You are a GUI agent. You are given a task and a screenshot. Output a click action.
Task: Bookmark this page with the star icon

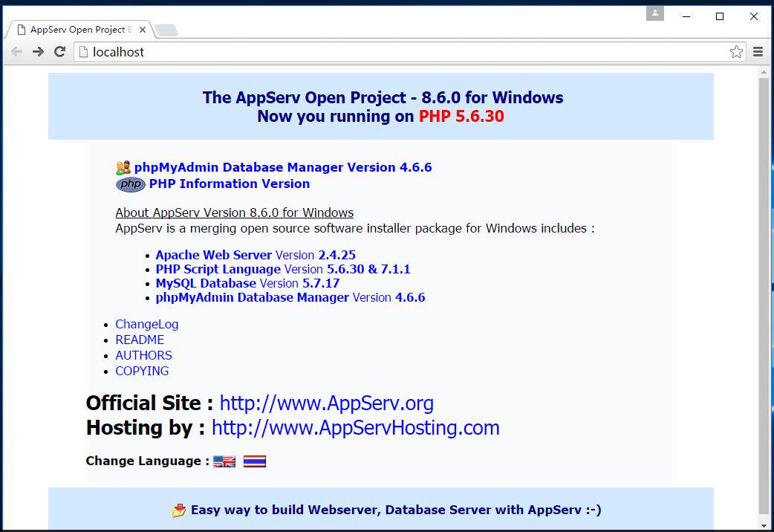pyautogui.click(x=736, y=52)
